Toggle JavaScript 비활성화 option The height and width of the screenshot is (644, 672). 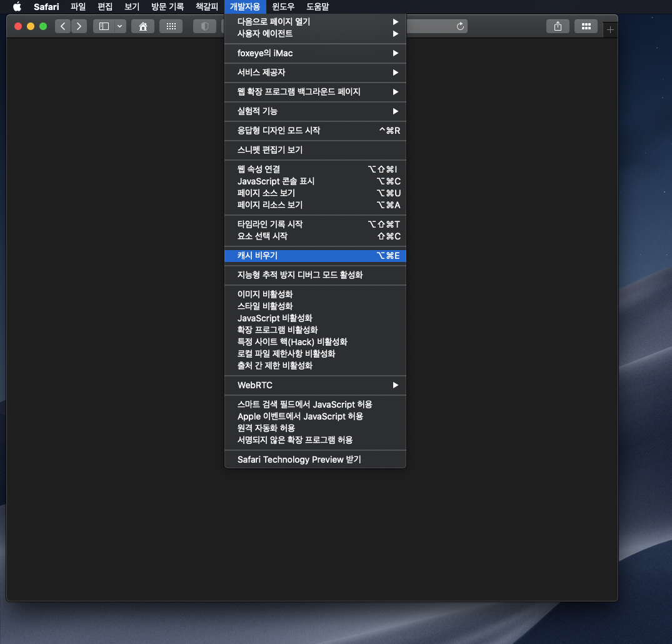pos(316,318)
